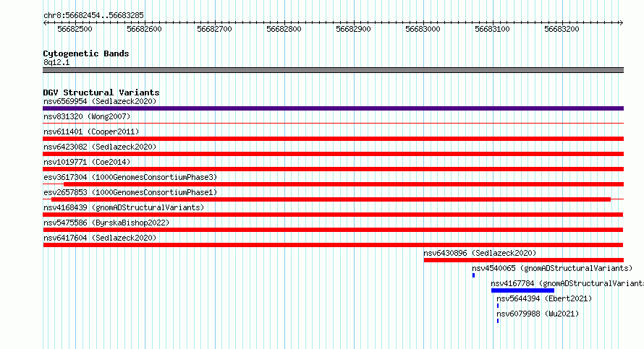Click the small blue nsv4540065 variant marker
This screenshot has width=644, height=349.
pos(473,275)
